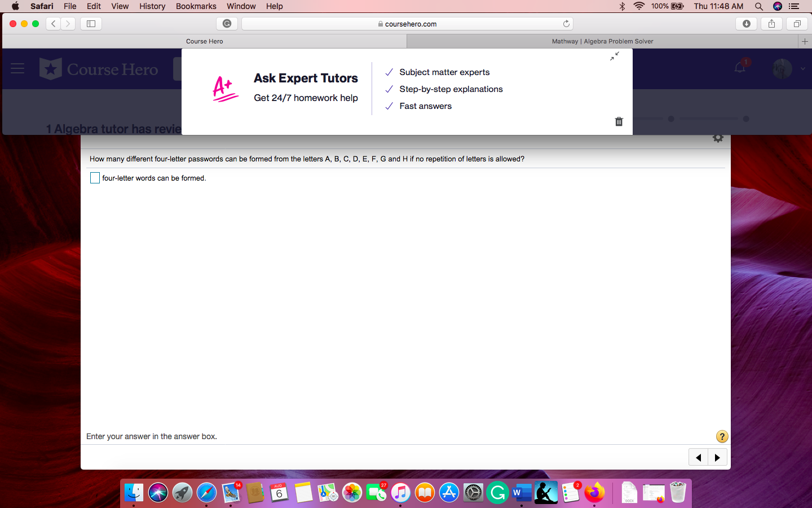Collapse the Ask Expert Tutors popup
This screenshot has height=508, width=812.
click(x=615, y=56)
